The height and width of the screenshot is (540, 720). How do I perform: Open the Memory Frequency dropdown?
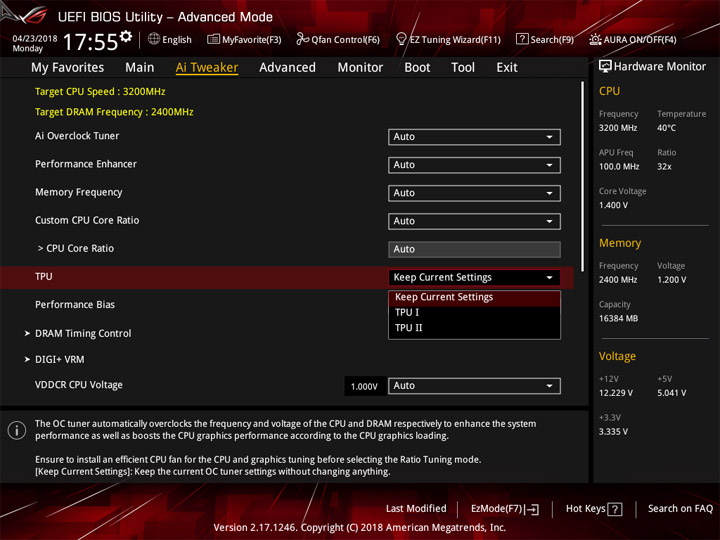(474, 193)
